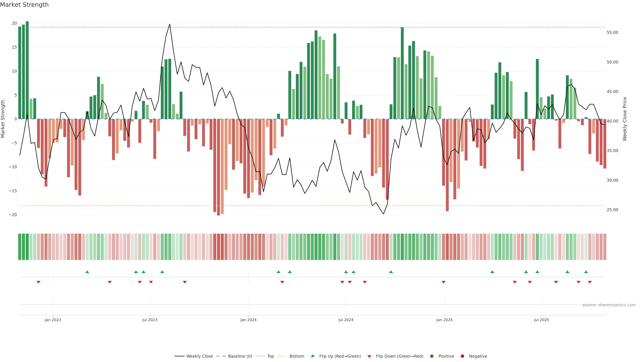
Task: Click the first red flip-down marker
Action: tap(39, 282)
